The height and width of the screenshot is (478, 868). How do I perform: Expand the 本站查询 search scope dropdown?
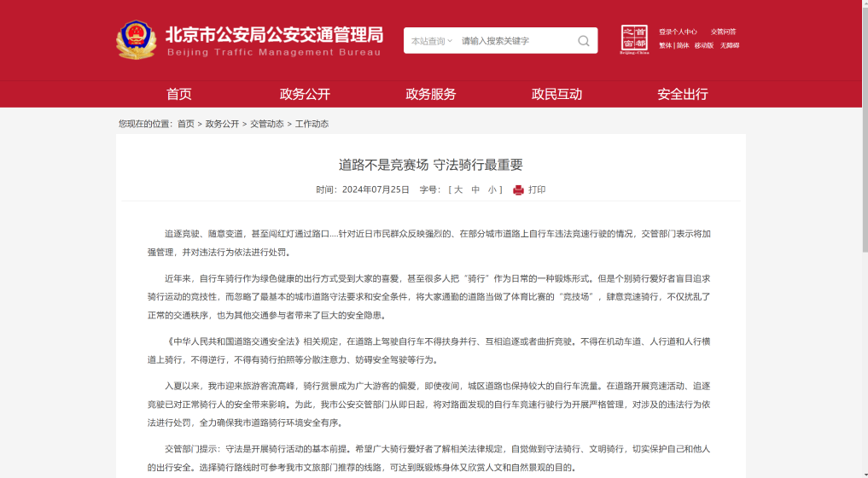tap(431, 41)
